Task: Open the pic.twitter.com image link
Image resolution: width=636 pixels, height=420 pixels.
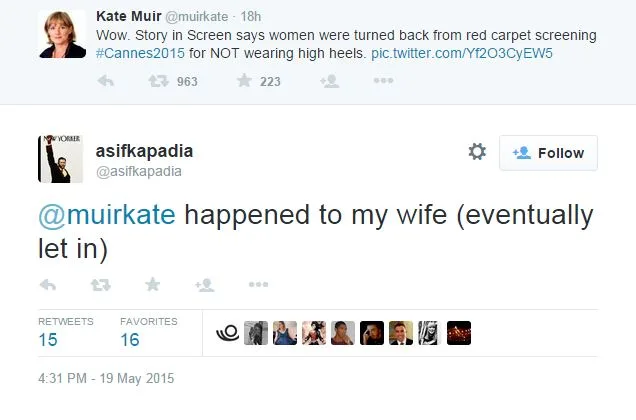Action: [x=464, y=52]
